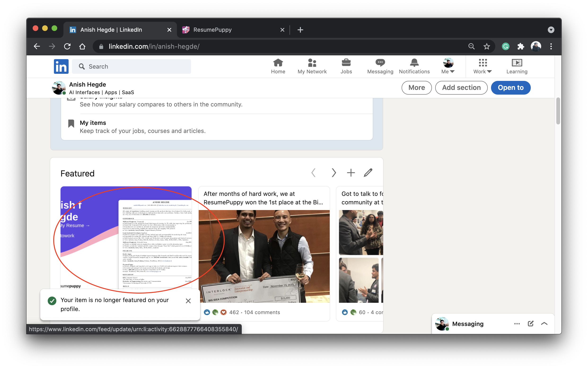
Task: Expand the Me dropdown menu
Action: (448, 66)
